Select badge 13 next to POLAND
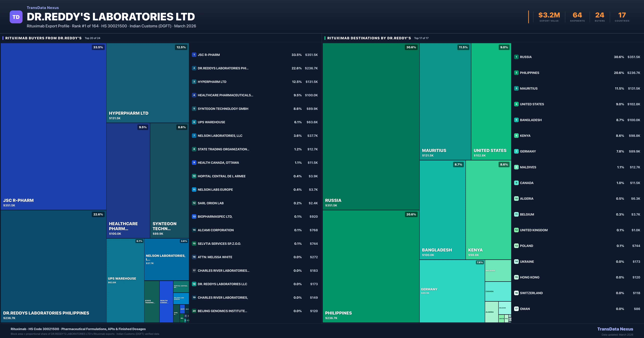Image resolution: width=644 pixels, height=338 pixels. pyautogui.click(x=516, y=246)
